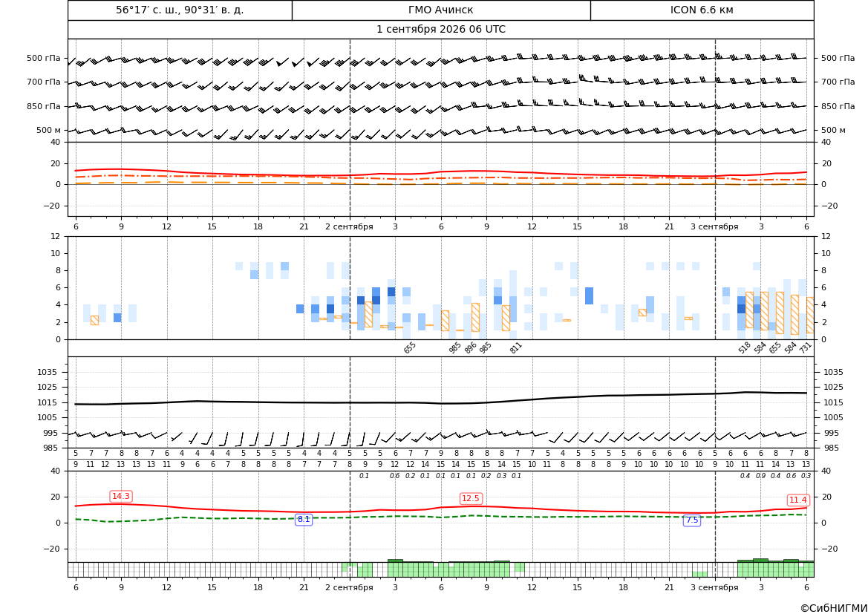This screenshot has width=868, height=614.
Task: Click the ICON 6.6 км model cell
Action: click(x=702, y=10)
